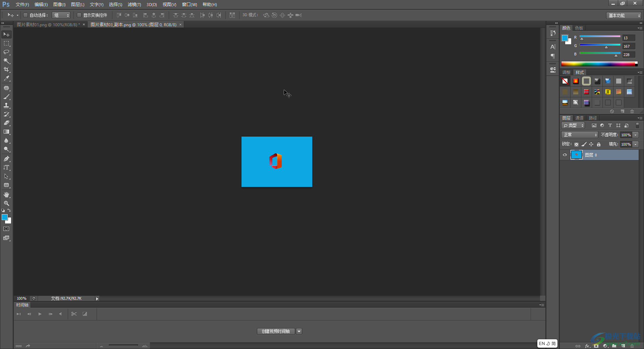Screen dimensions: 644x349
Task: Toggle type layer filter icon
Action: click(610, 126)
